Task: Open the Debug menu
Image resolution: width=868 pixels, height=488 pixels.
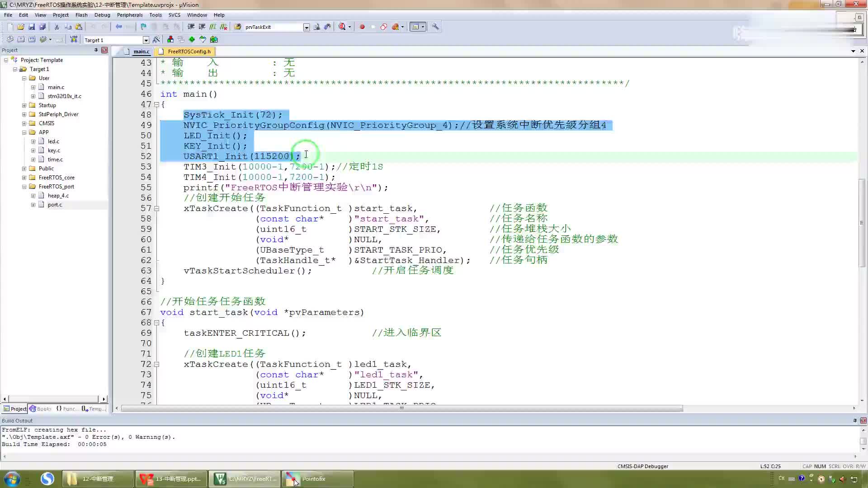Action: pos(102,15)
